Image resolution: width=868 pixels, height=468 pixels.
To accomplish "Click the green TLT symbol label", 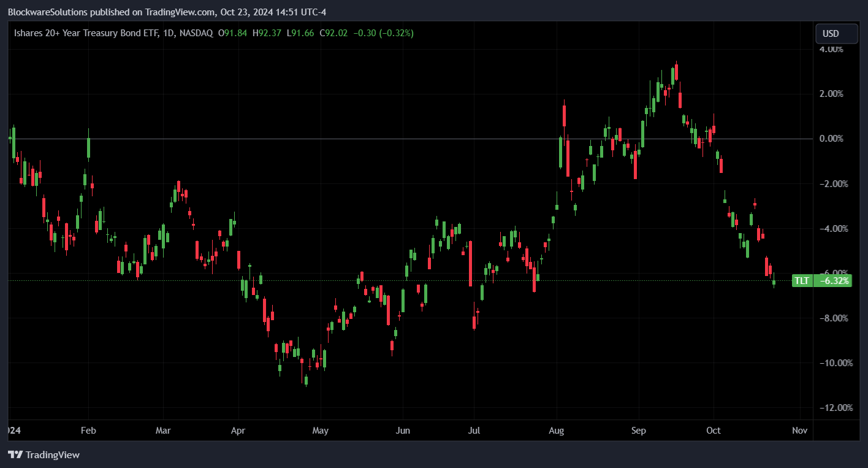I will [802, 281].
